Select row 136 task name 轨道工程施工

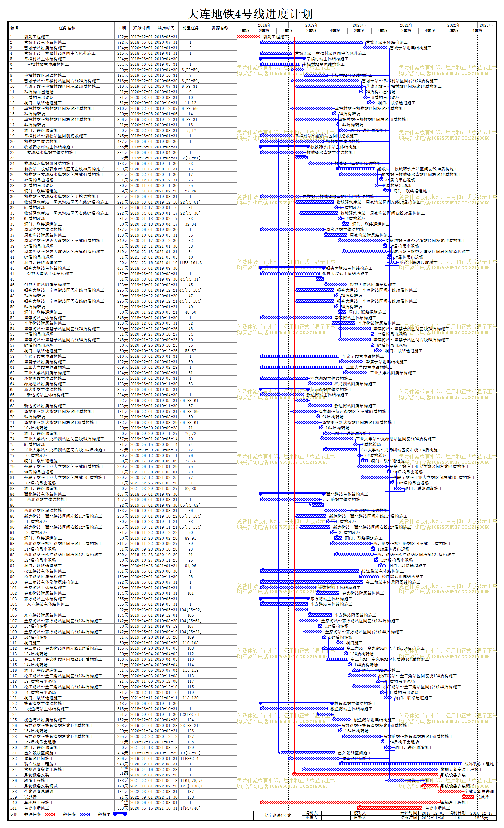tap(37, 780)
